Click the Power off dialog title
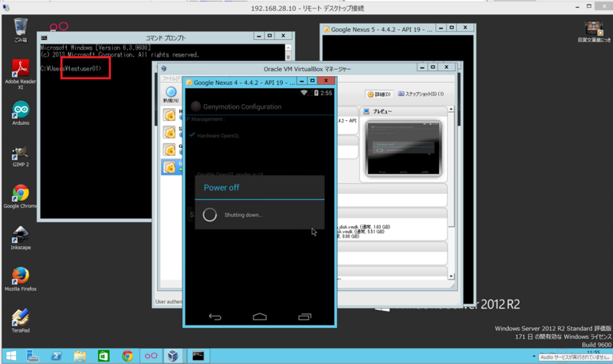The image size is (613, 364). 221,188
